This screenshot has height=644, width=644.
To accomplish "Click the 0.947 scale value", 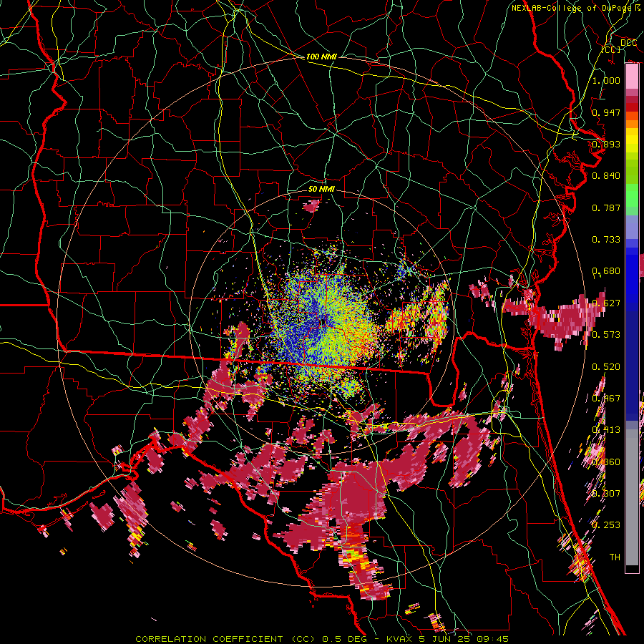I will point(606,112).
